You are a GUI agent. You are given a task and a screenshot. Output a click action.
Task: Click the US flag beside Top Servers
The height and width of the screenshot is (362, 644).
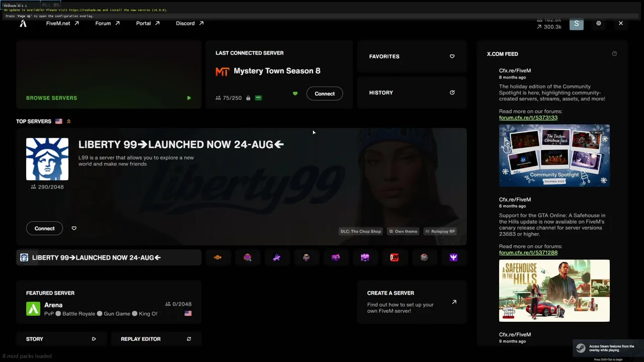point(59,121)
